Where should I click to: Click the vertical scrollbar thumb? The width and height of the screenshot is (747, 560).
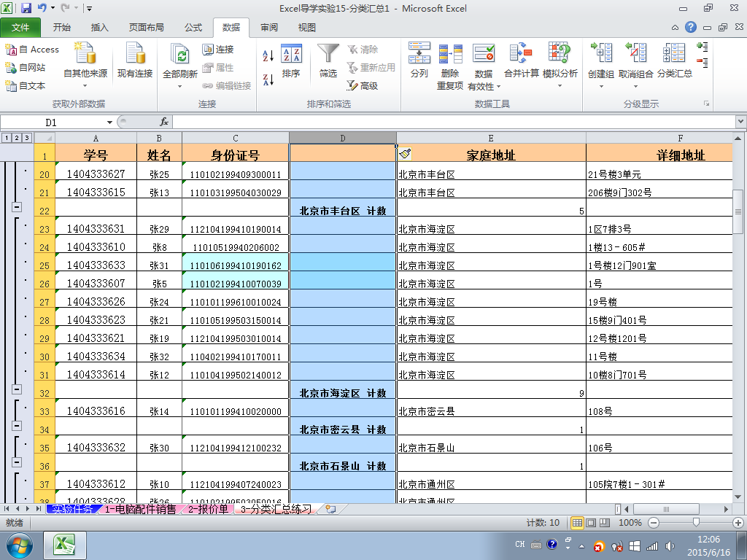738,211
